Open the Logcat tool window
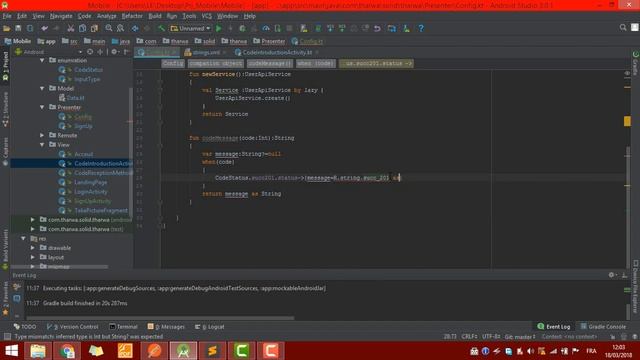The width and height of the screenshot is (640, 360). click(x=210, y=327)
